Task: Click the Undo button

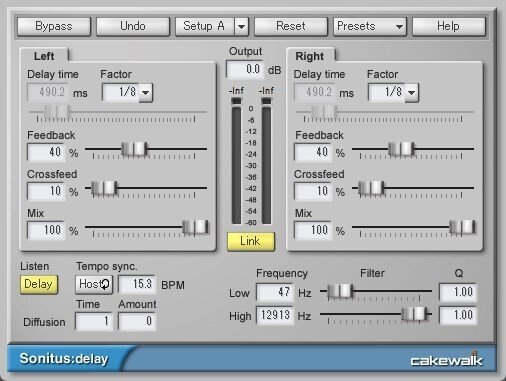Action: 133,26
